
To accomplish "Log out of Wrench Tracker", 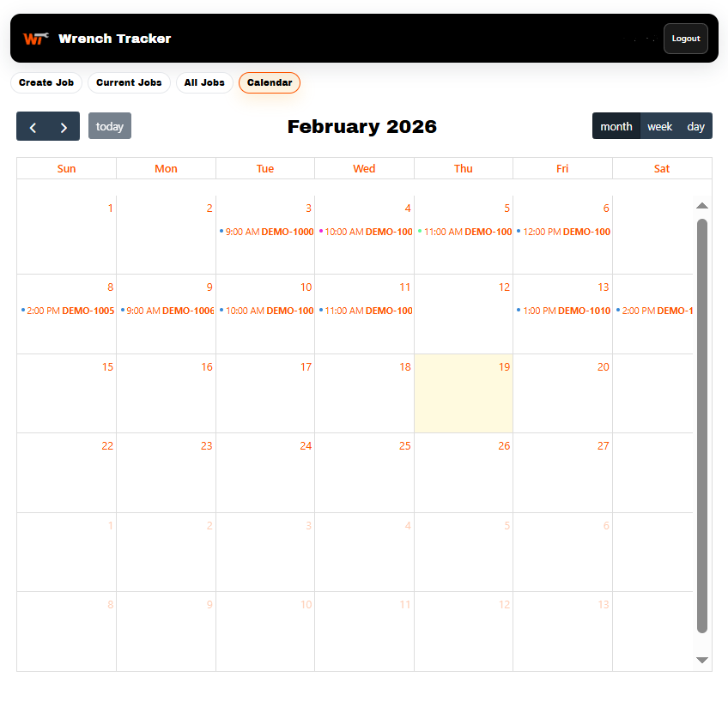I will click(685, 38).
